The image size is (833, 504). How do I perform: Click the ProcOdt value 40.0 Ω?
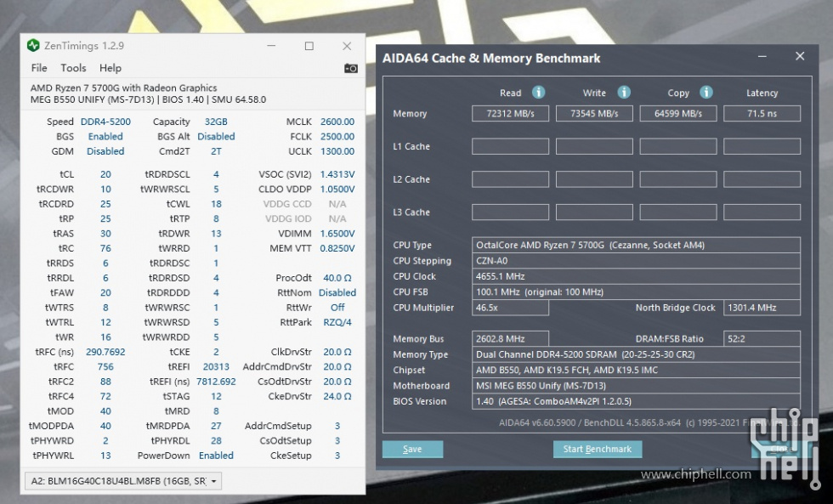[337, 278]
